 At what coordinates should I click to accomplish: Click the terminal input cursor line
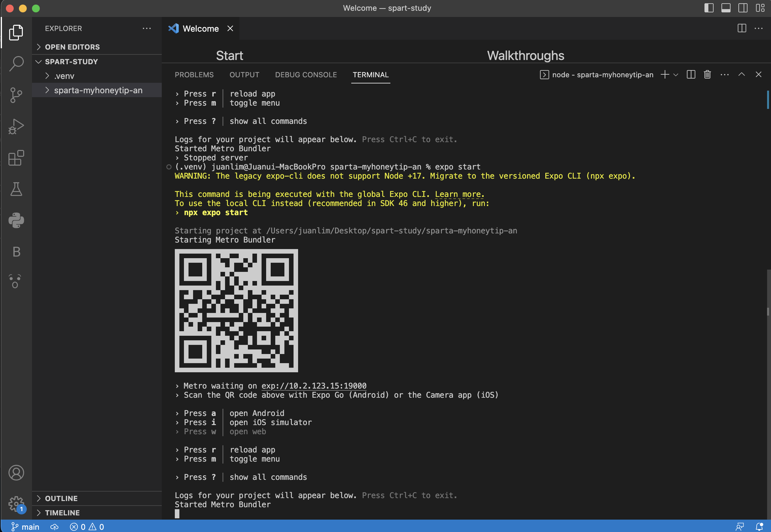pyautogui.click(x=177, y=514)
